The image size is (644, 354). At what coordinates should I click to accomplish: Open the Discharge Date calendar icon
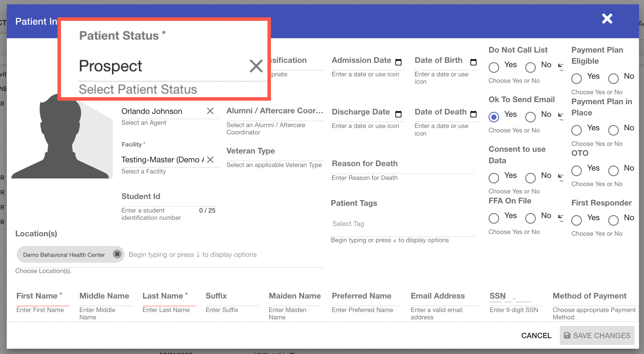(398, 114)
